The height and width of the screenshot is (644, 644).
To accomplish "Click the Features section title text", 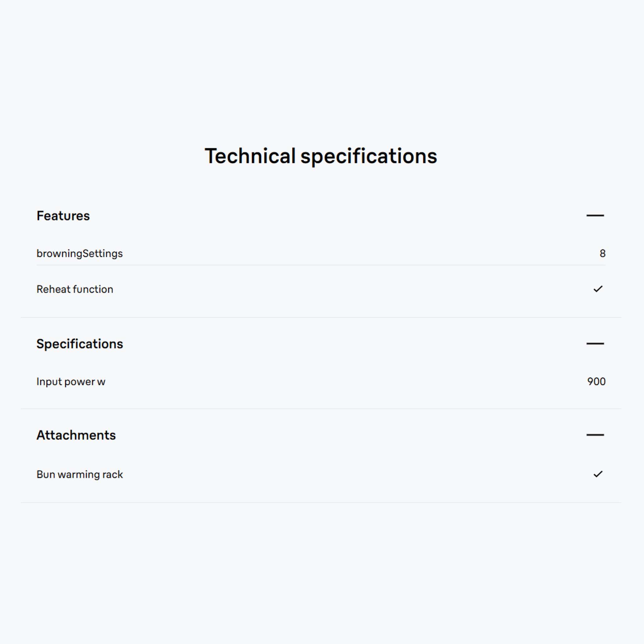I will (x=63, y=216).
